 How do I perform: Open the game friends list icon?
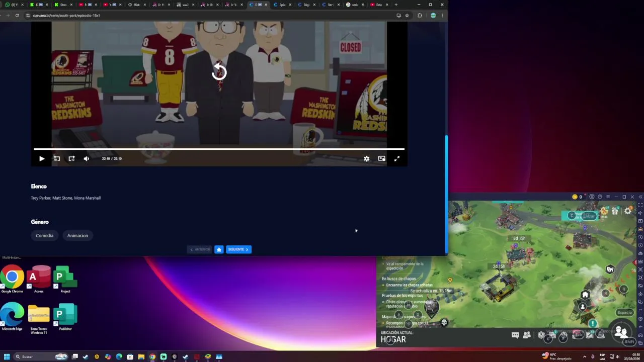coord(527,335)
